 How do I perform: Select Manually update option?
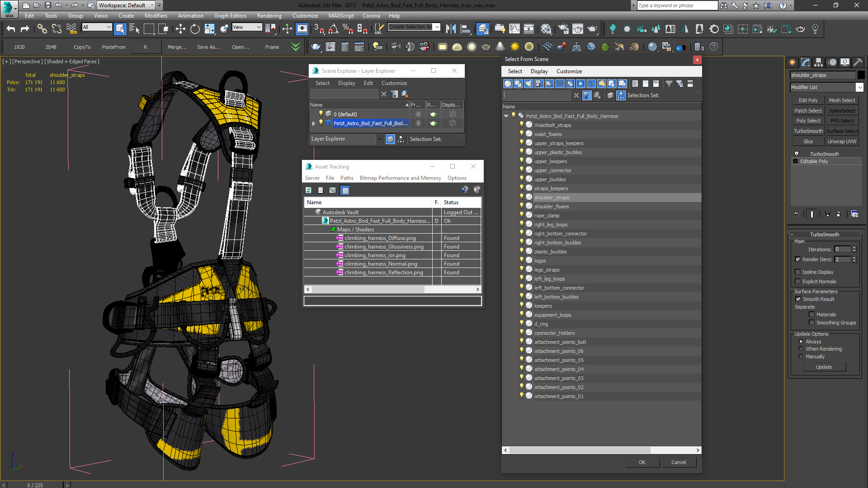(x=801, y=356)
